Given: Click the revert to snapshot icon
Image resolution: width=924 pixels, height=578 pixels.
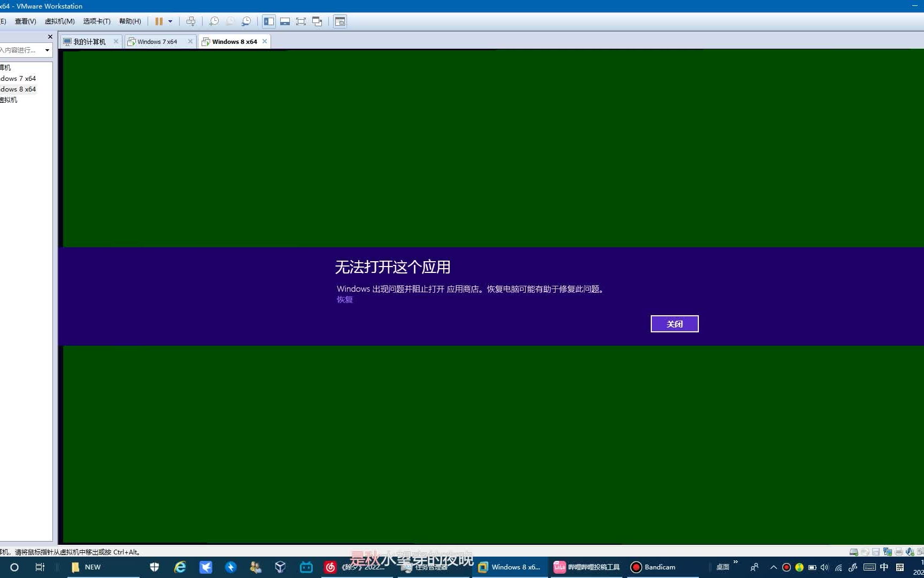Looking at the screenshot, I should (230, 21).
